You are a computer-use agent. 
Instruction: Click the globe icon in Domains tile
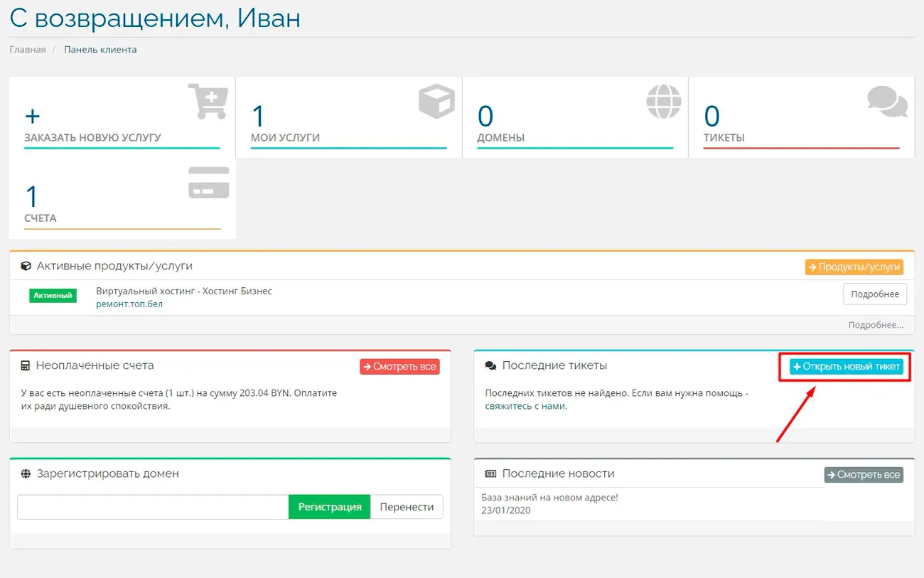663,101
